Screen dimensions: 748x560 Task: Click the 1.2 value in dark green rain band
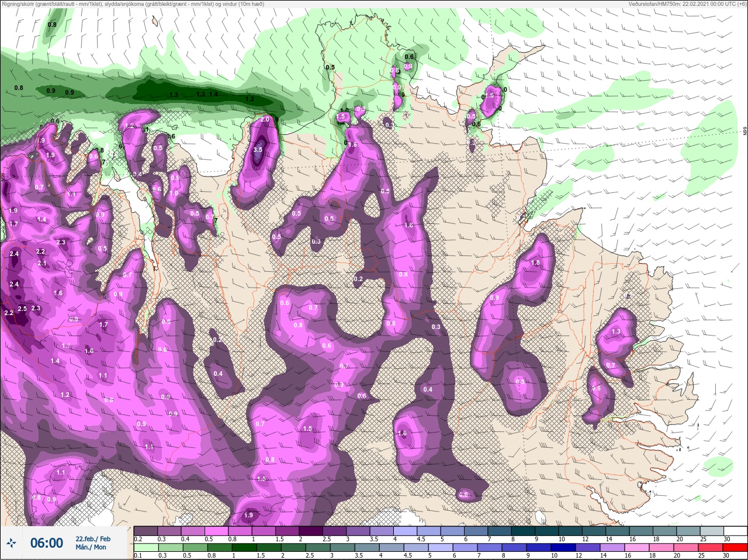pos(250,99)
